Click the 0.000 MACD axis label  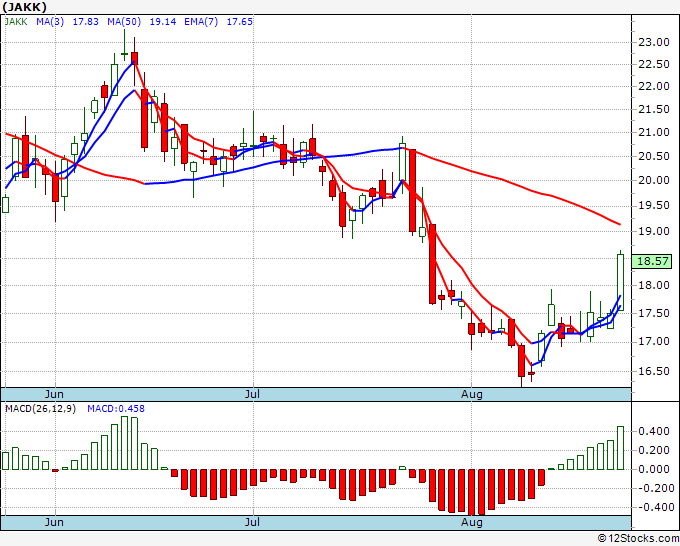(x=654, y=469)
